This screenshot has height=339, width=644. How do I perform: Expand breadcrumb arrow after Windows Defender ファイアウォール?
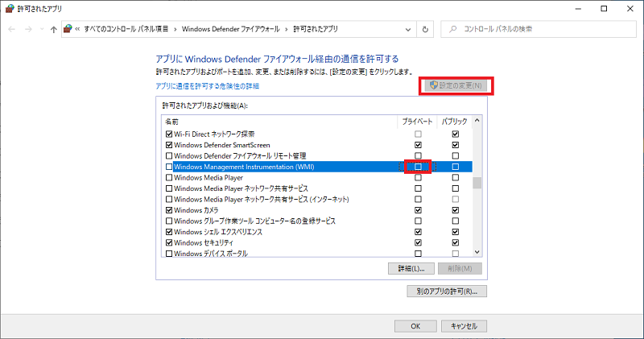point(287,29)
